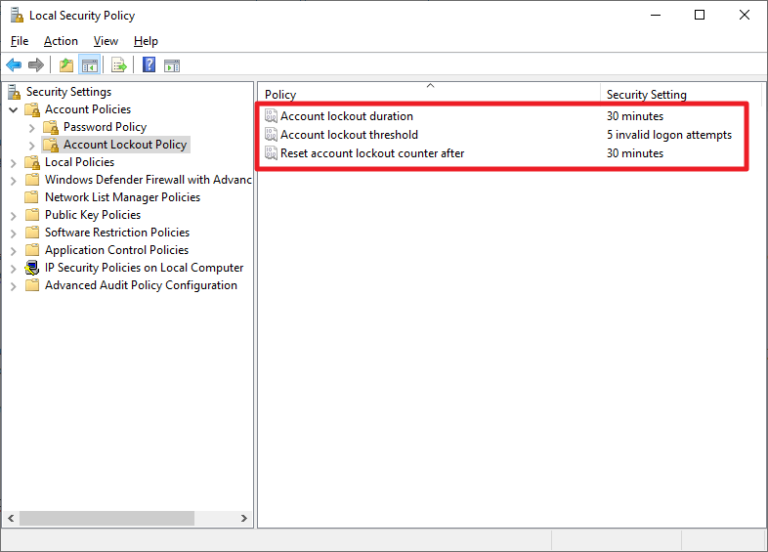Select Advanced Audit Policy Configuration label
The image size is (768, 552).
coord(141,286)
